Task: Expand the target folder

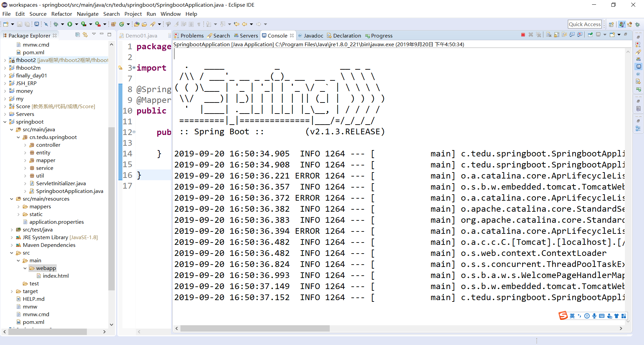Action: [x=12, y=291]
